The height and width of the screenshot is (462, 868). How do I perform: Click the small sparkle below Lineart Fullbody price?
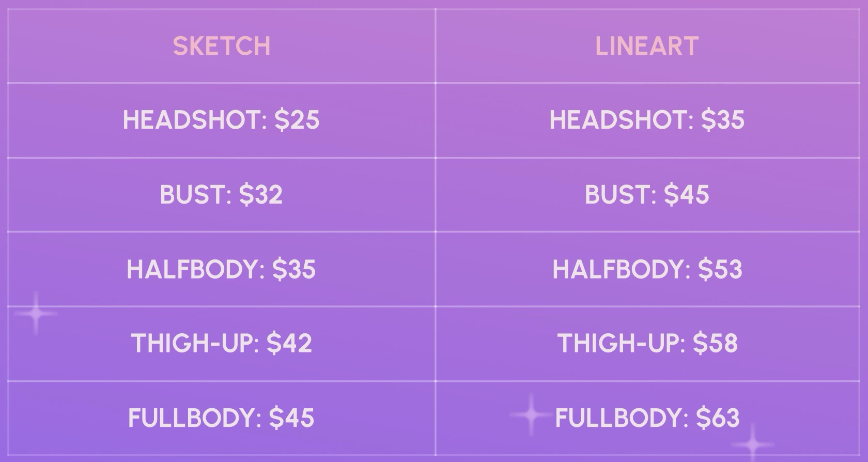752,443
